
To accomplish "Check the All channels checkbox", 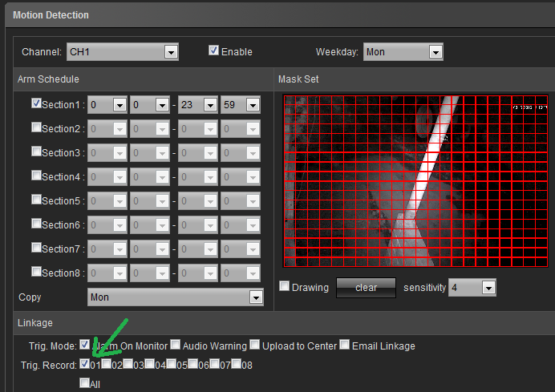I will pyautogui.click(x=84, y=383).
